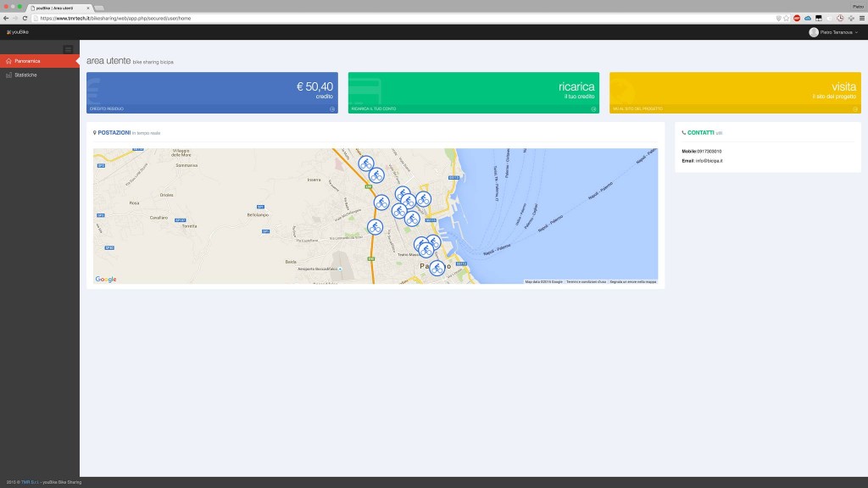Click the southernmost bike station marker near Palermo
Image resolution: width=868 pixels, height=488 pixels.
(x=437, y=268)
